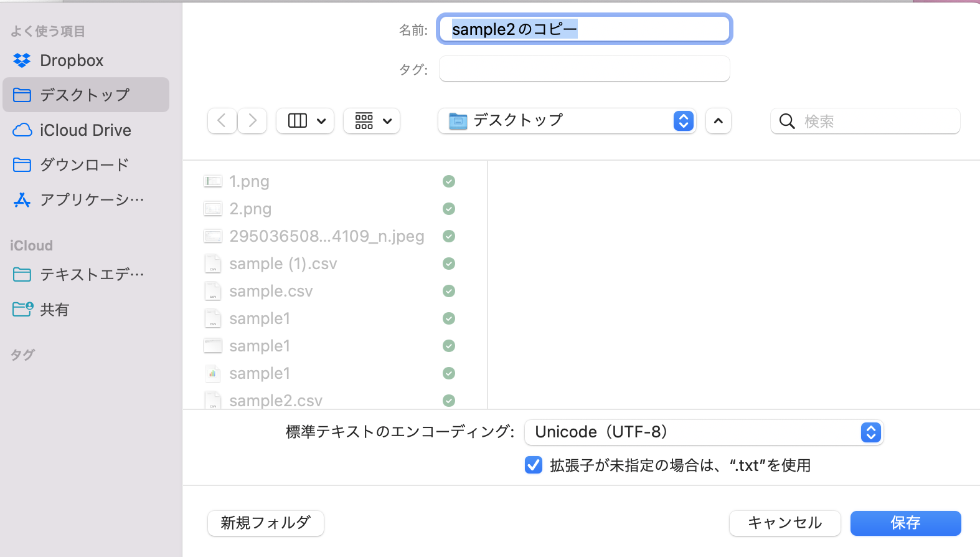
Task: Click the 共有 shared folder icon
Action: click(22, 309)
